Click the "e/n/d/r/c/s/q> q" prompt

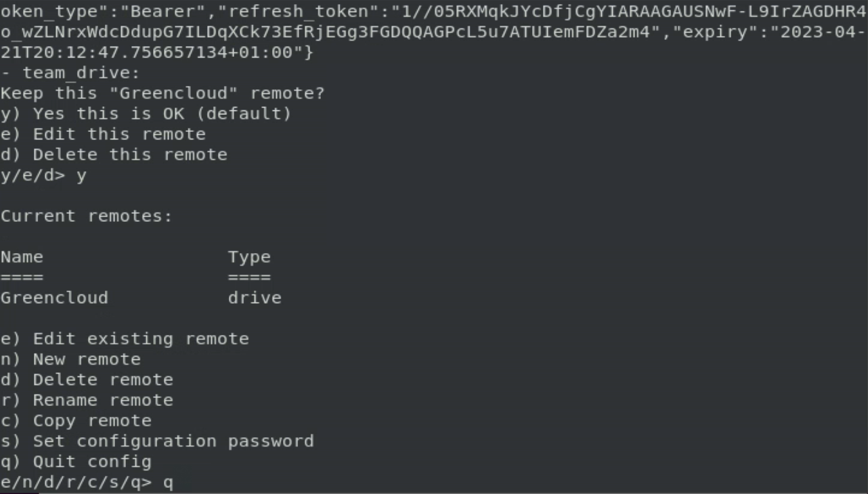(87, 483)
